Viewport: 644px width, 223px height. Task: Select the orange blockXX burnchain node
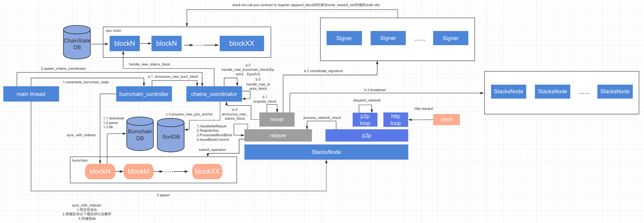[x=207, y=171]
